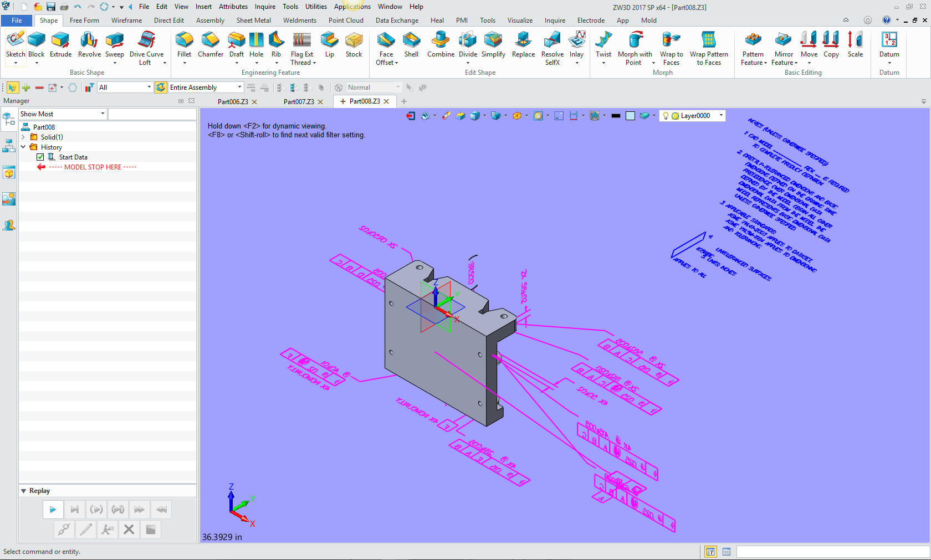Open the Part006.Z3 document tab

pos(233,102)
